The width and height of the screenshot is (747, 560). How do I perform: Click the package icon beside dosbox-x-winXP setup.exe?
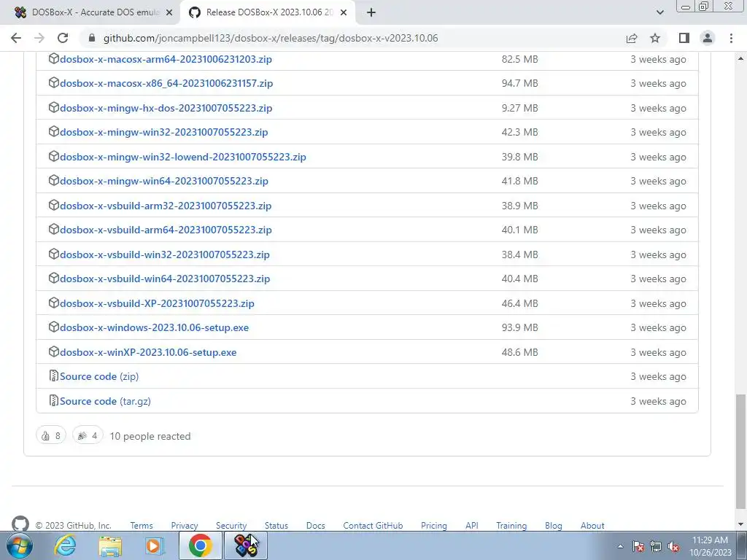tap(54, 351)
